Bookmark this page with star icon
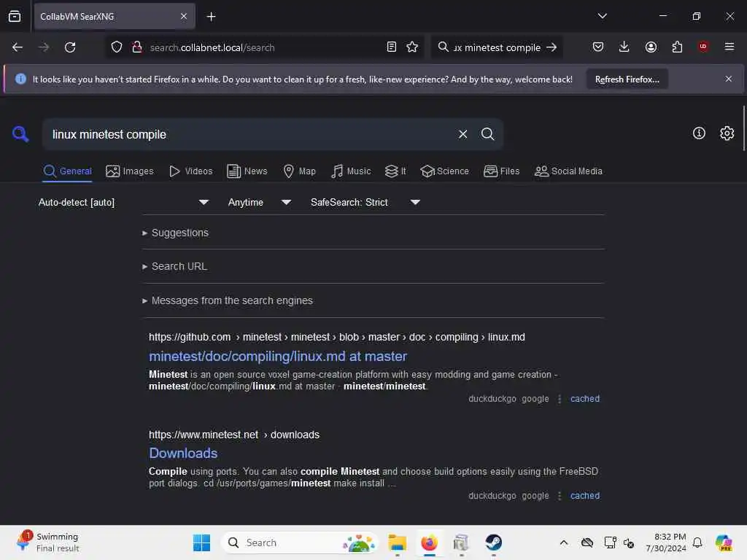747x560 pixels. 412,47
